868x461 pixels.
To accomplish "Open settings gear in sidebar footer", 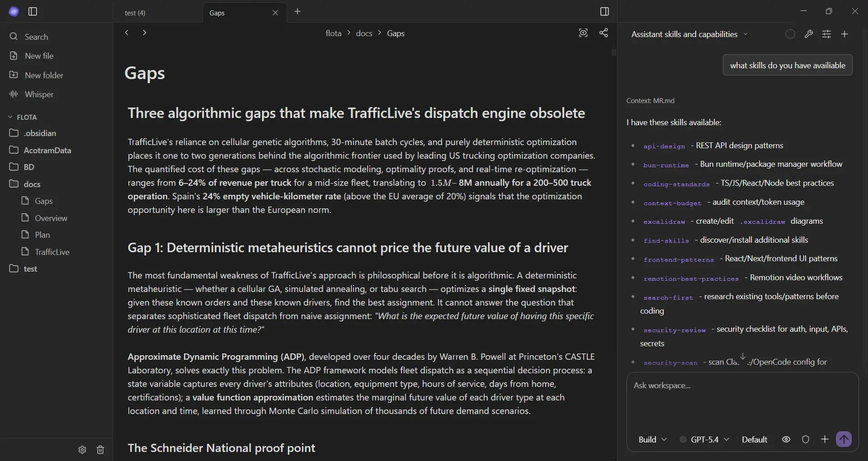I will point(82,450).
